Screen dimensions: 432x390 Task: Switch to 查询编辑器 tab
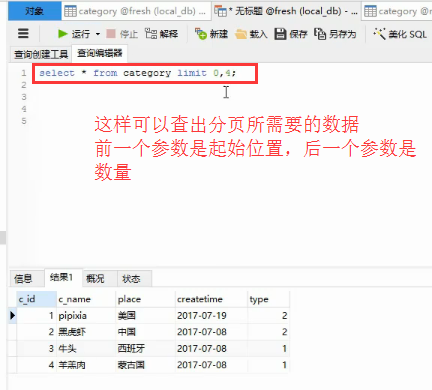(x=99, y=53)
